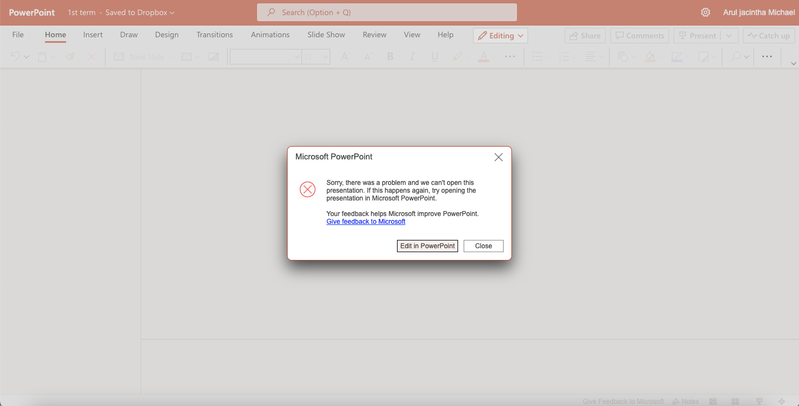Click the Catch up button
799x406 pixels.
click(769, 36)
